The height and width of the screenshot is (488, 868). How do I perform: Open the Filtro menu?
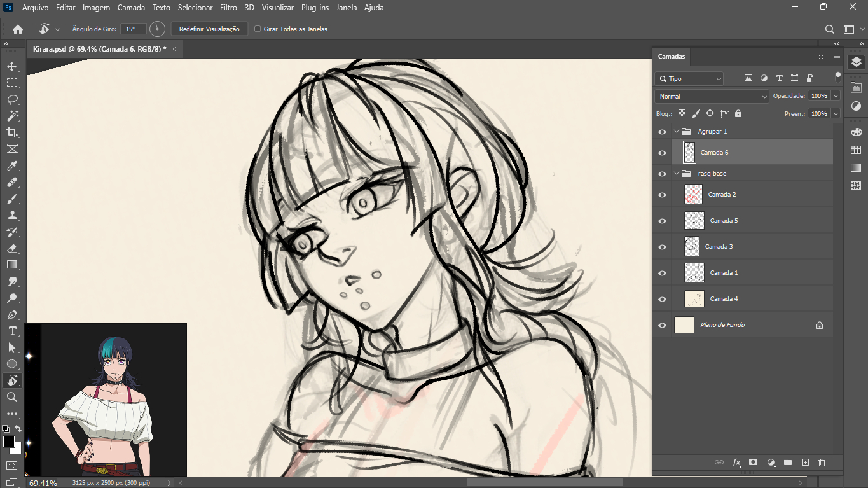[228, 8]
